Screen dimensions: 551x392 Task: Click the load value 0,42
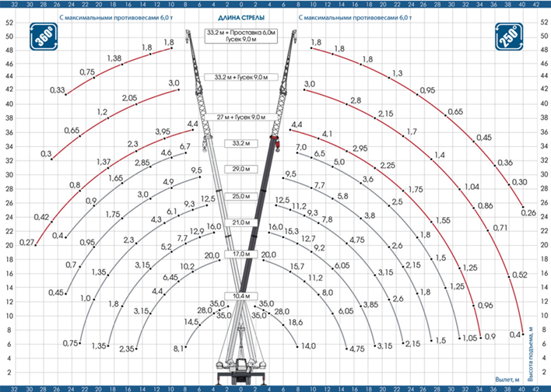point(41,218)
